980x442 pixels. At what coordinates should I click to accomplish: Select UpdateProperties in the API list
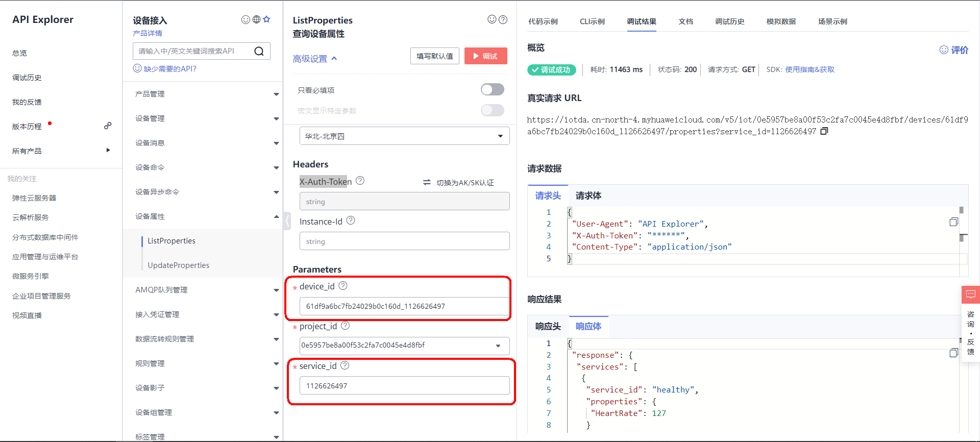[178, 265]
